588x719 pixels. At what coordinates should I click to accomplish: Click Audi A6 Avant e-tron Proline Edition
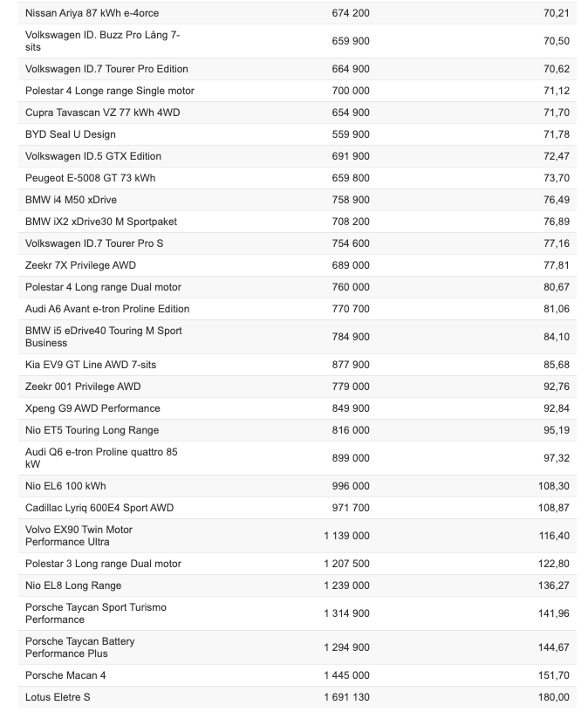(x=107, y=309)
